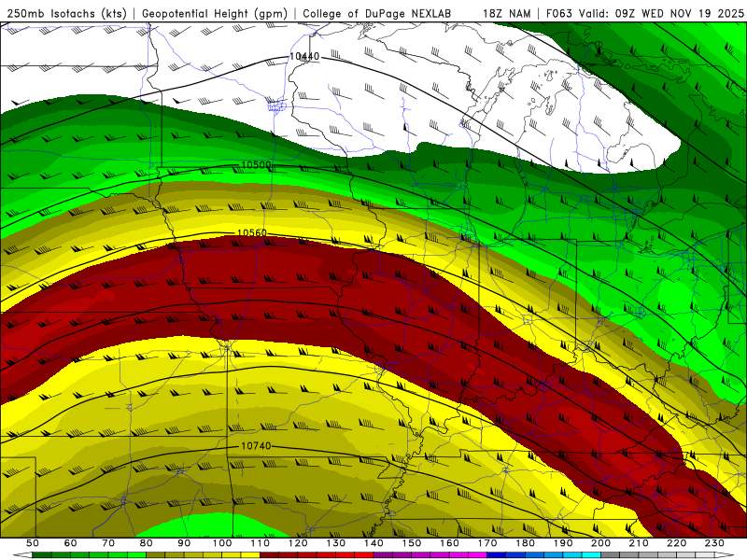Click the 190 kt color bar label
Viewport: 747px width, 560px height.
pyautogui.click(x=563, y=543)
